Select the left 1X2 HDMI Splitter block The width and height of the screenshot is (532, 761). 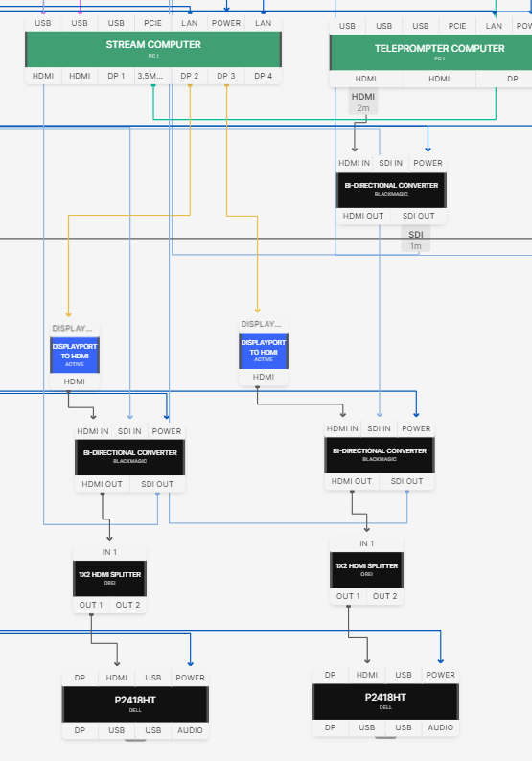[109, 578]
